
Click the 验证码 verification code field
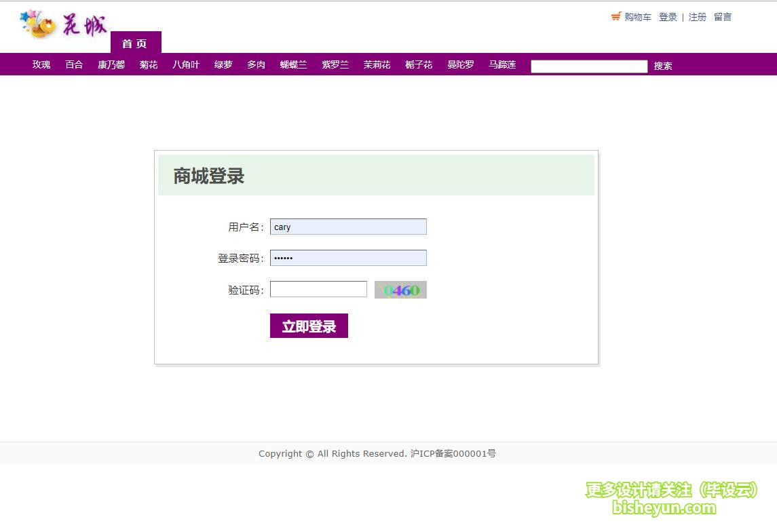pyautogui.click(x=318, y=289)
